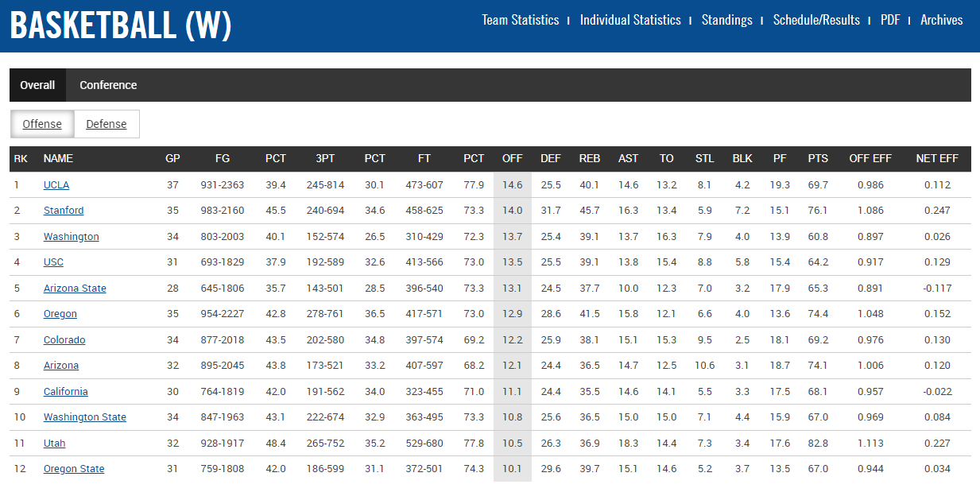Select USC's FG value 693-1829
980x496 pixels.
tap(223, 262)
